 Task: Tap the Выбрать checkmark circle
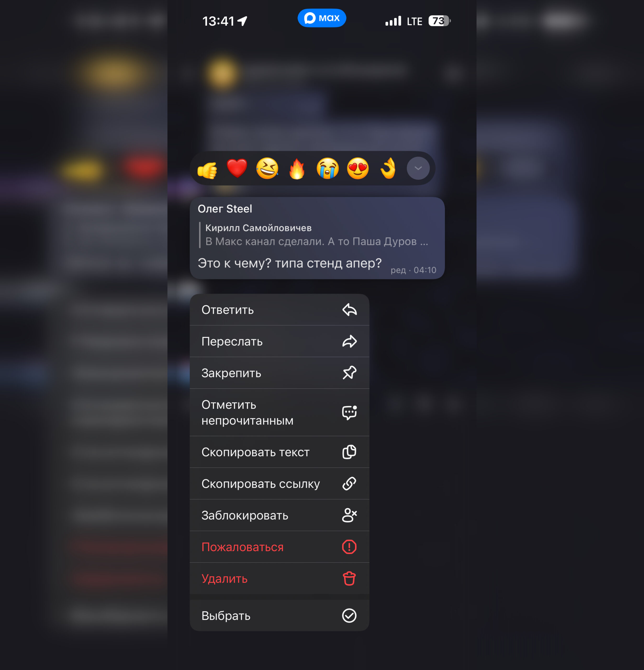tap(349, 616)
